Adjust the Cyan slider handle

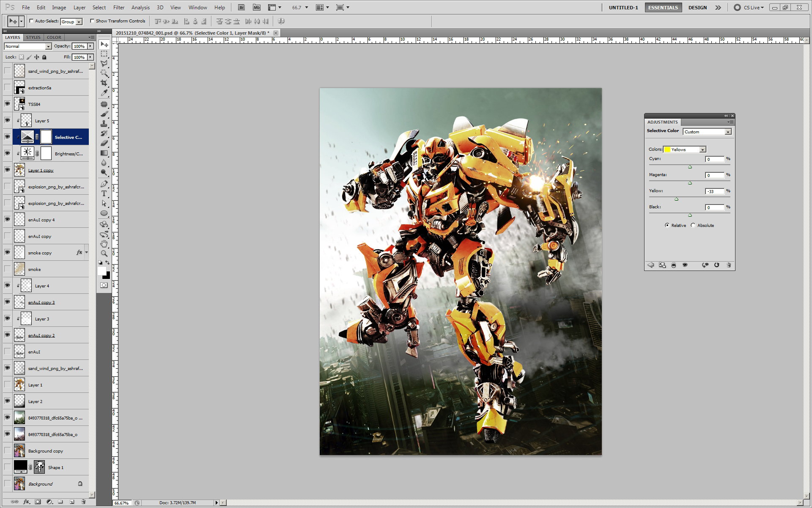click(x=690, y=167)
